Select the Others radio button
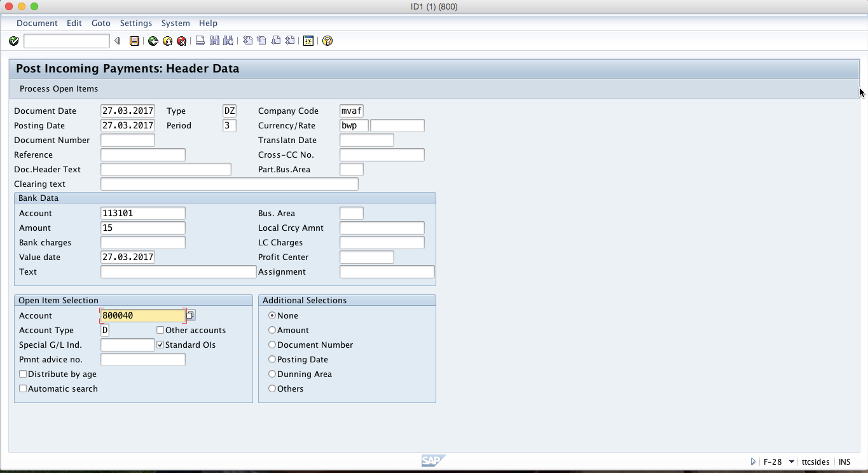This screenshot has width=868, height=473. (272, 388)
